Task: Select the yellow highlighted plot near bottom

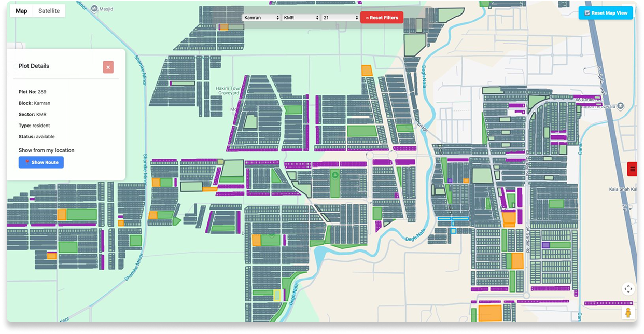Action: 277,296
